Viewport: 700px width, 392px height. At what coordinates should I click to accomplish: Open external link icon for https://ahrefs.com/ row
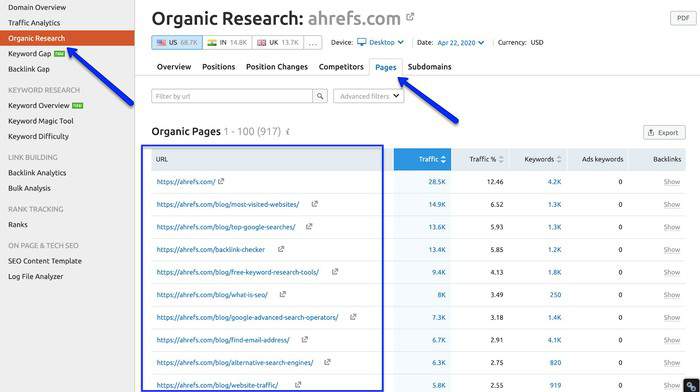pyautogui.click(x=221, y=181)
